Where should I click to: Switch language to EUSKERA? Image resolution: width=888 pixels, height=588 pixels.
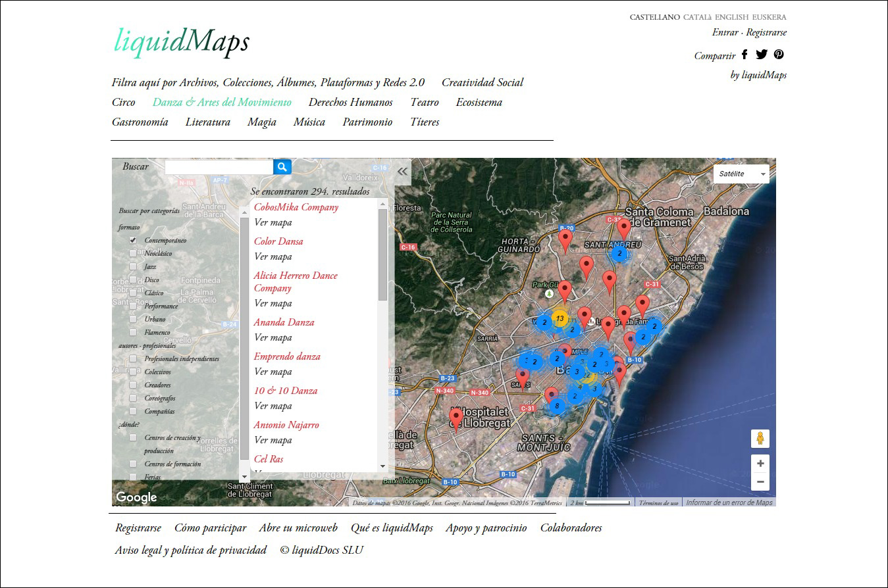(x=769, y=17)
